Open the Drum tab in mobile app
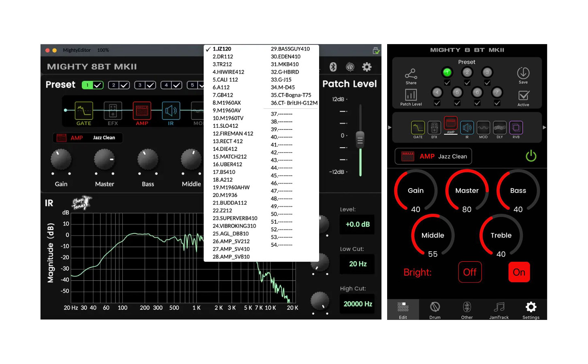Viewport: 588px width, 364px height. [435, 310]
